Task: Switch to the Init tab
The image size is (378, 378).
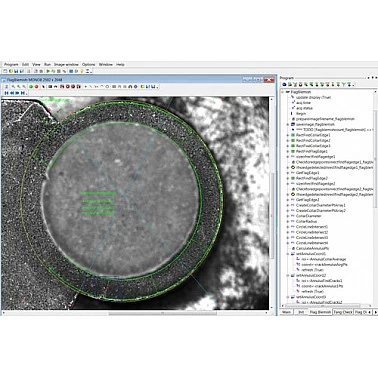Action: click(301, 312)
